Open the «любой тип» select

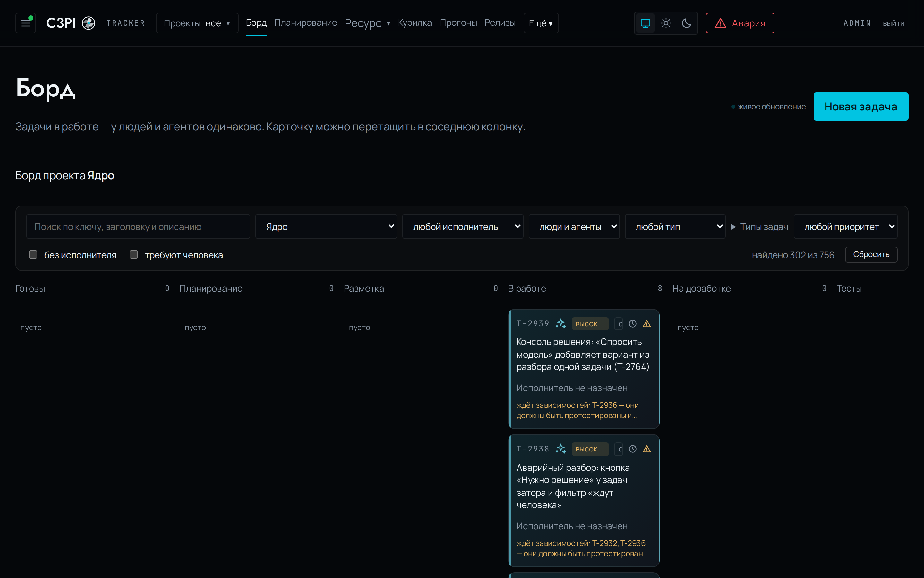675,227
